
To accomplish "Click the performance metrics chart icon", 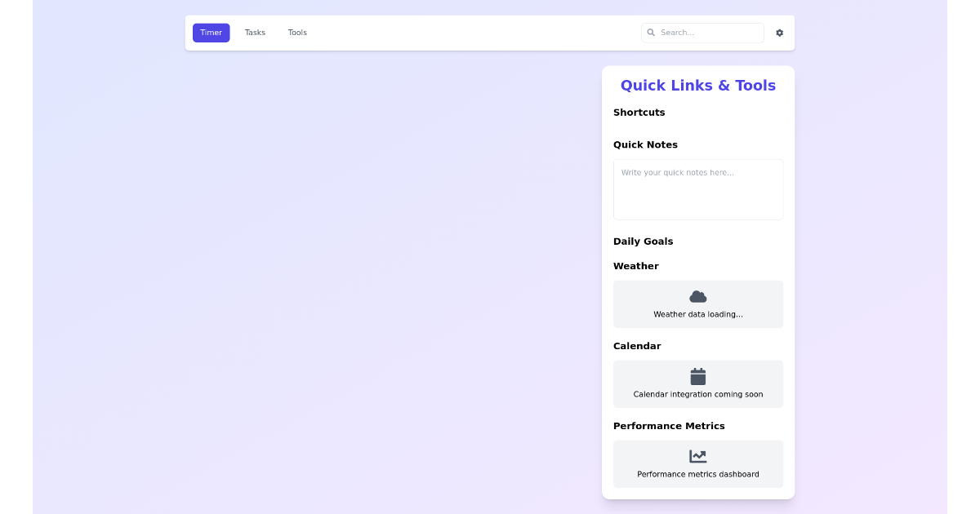I will pyautogui.click(x=698, y=455).
